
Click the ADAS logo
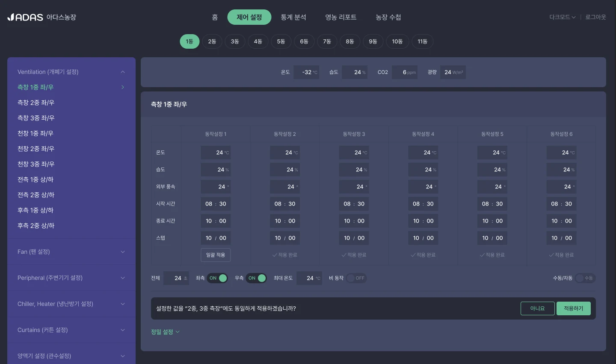click(x=25, y=17)
